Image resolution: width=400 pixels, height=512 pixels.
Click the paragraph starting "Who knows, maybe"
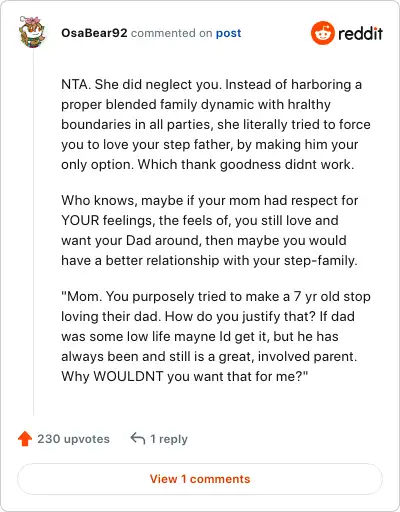tap(210, 230)
